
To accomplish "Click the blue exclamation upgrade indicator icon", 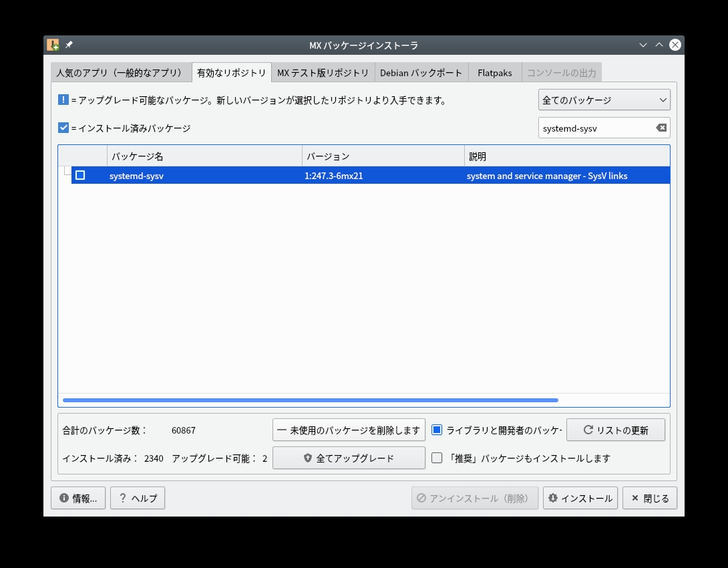I will point(64,100).
